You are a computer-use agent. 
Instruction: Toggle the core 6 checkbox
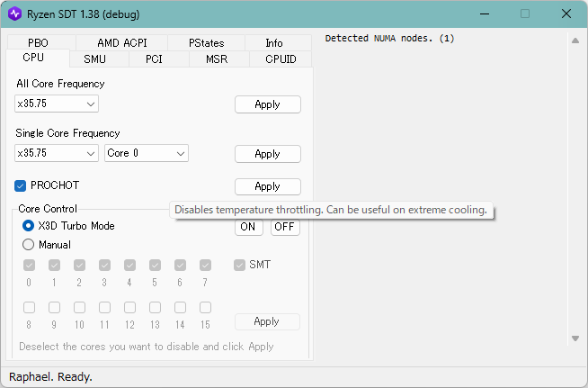[x=180, y=266]
